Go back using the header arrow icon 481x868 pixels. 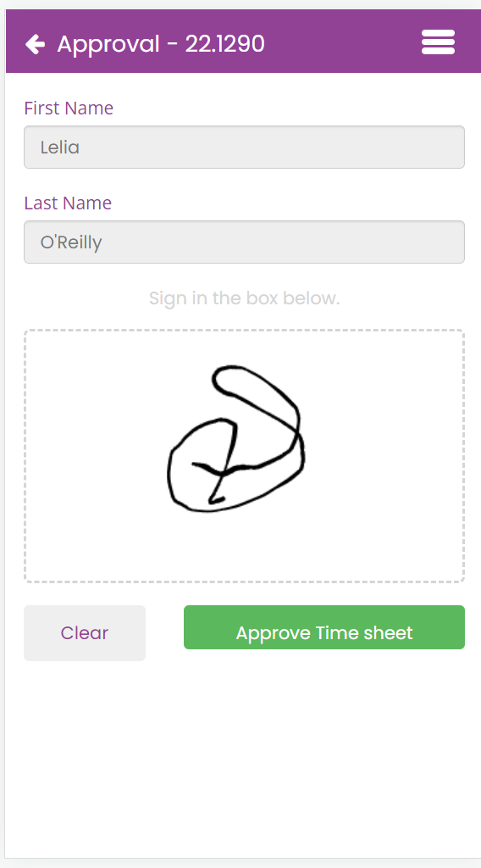click(x=36, y=44)
